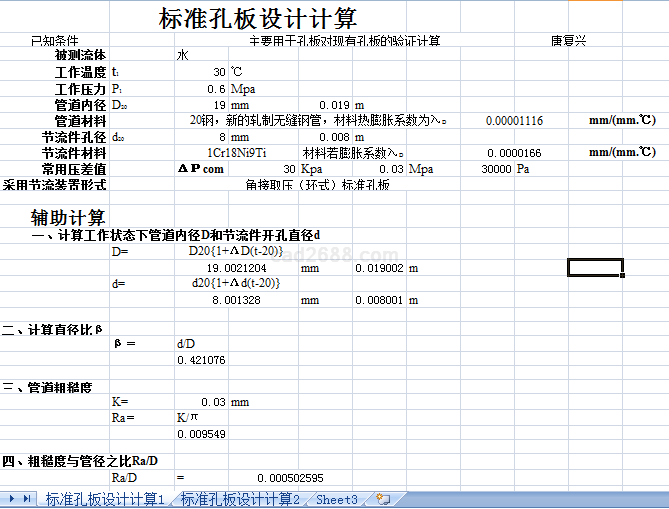The height and width of the screenshot is (509, 669).
Task: Select the Ra result cell 0.009549
Action: pos(201,434)
